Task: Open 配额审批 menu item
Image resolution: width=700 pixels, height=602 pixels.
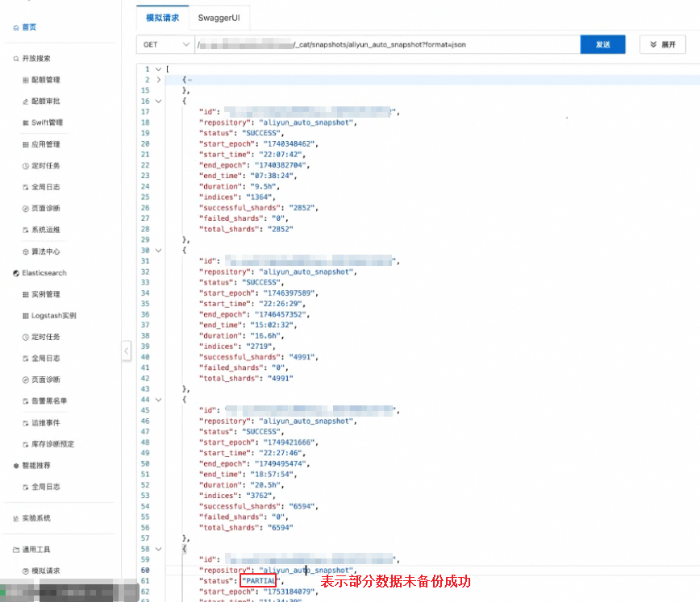Action: [45, 102]
